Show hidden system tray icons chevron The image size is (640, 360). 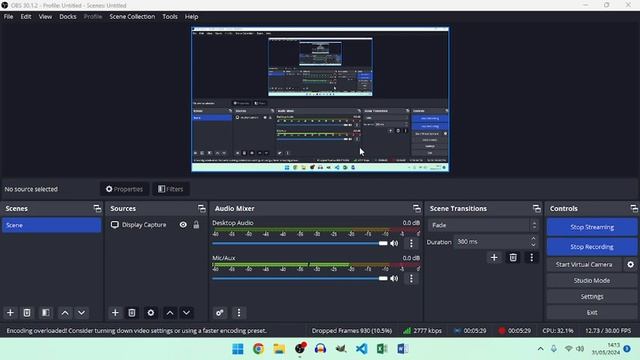540,349
